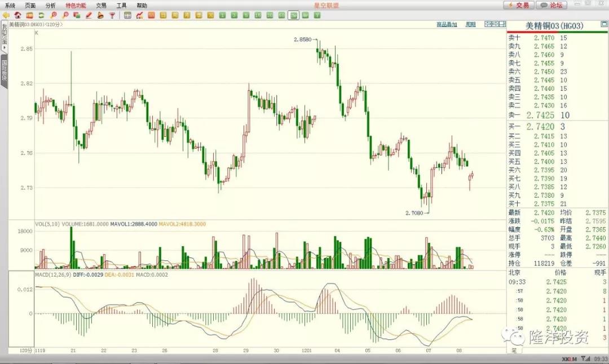
Task: Click the 周期 link above chart
Action: [x=471, y=24]
